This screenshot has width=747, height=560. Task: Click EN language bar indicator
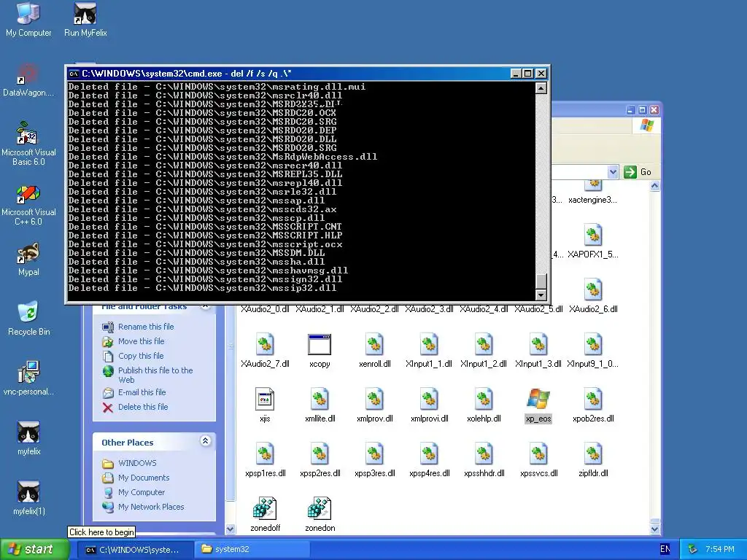click(665, 549)
